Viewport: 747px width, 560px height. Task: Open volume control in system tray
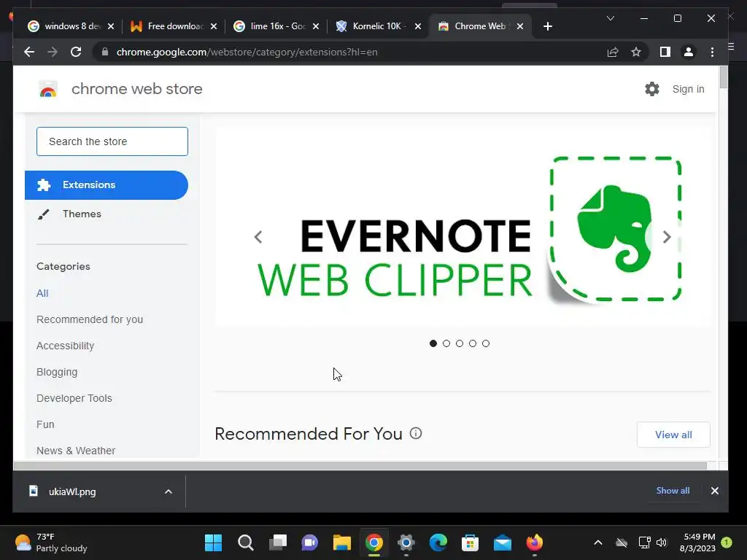pyautogui.click(x=661, y=542)
